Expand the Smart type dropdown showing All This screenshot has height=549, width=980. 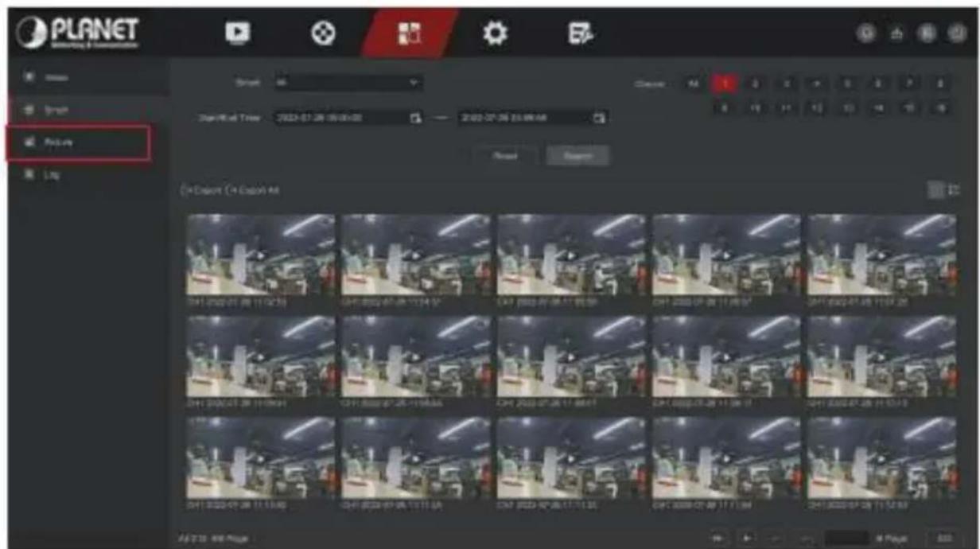click(x=348, y=82)
